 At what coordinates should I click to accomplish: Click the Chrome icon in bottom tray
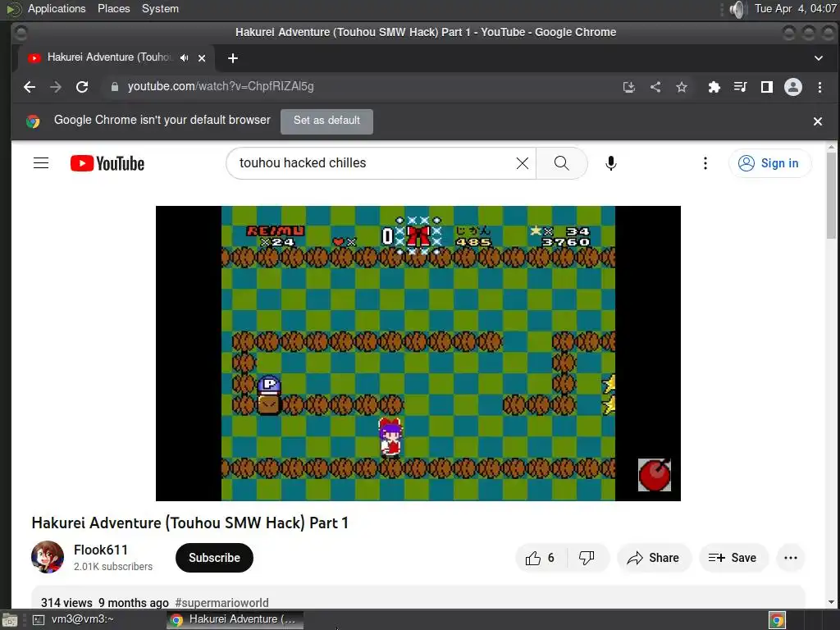click(x=777, y=620)
